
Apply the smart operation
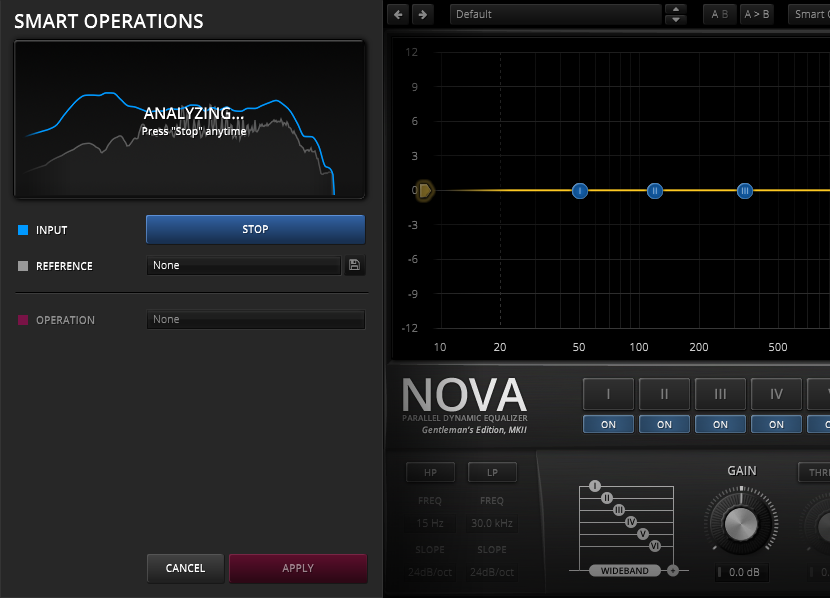tap(298, 568)
